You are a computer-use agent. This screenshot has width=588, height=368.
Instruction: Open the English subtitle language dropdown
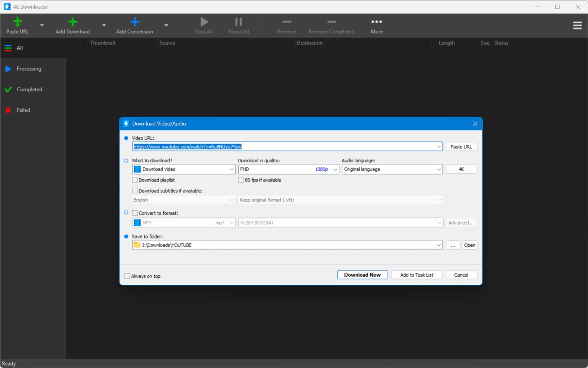[x=184, y=200]
